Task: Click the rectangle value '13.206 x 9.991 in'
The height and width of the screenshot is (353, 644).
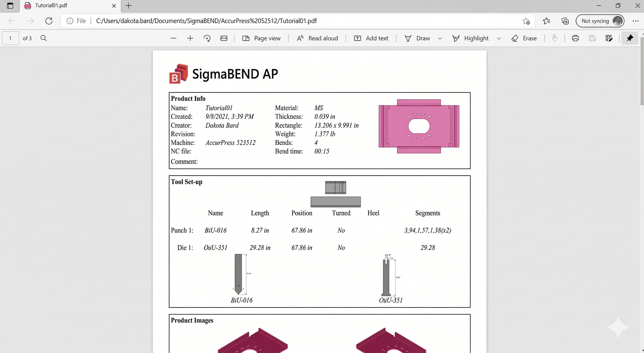Action: 336,125
